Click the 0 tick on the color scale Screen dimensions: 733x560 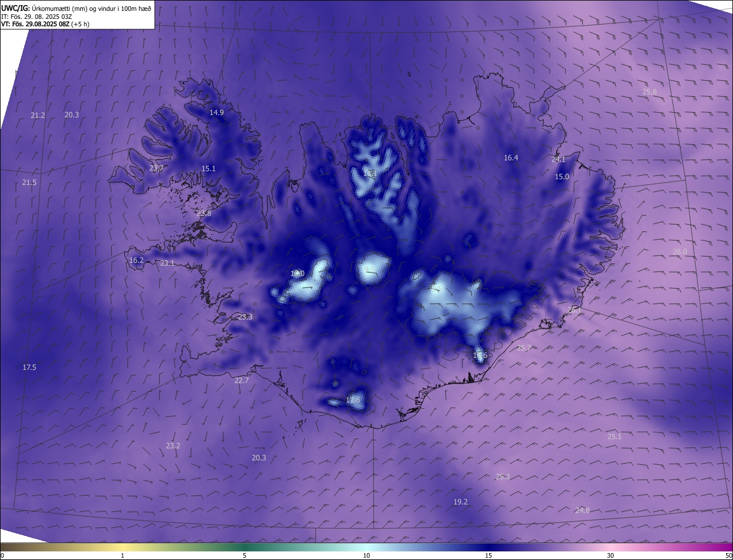(x=2, y=555)
